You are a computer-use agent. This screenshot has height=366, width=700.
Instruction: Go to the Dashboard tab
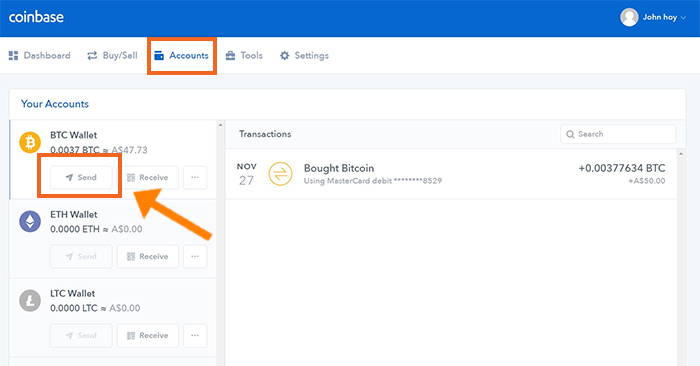click(x=40, y=55)
